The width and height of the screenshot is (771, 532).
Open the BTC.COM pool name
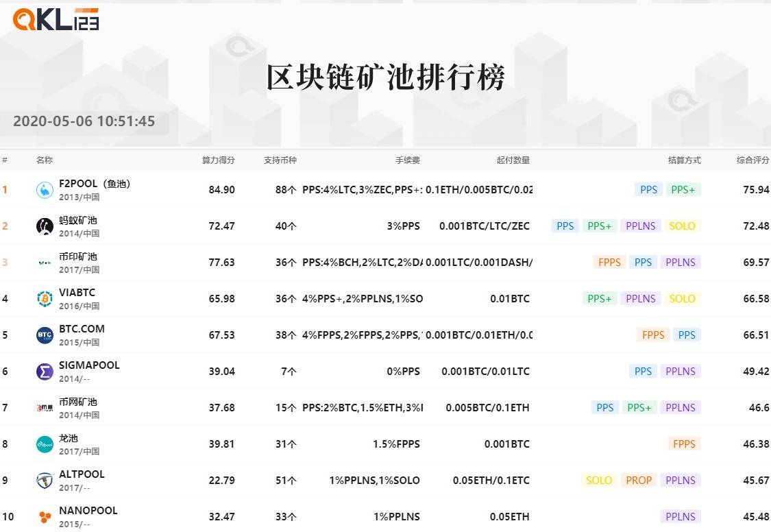click(82, 329)
